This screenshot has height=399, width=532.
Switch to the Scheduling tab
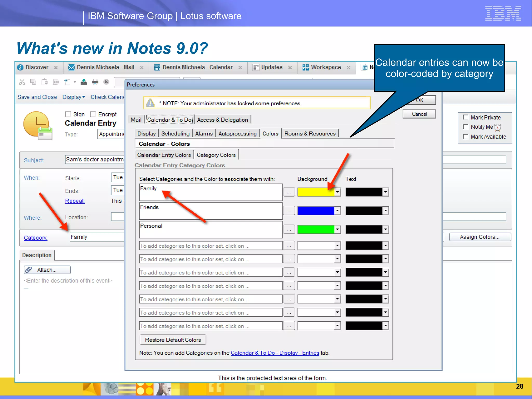[175, 134]
